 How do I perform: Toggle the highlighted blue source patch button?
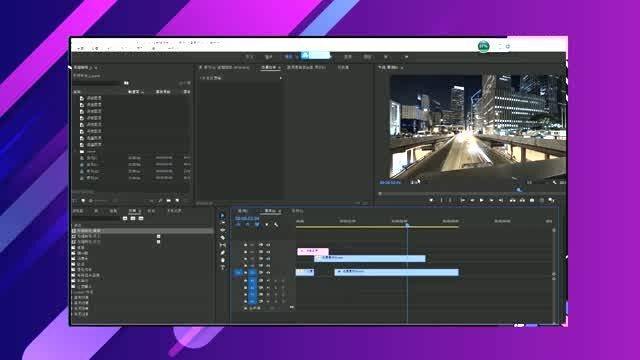tap(238, 272)
